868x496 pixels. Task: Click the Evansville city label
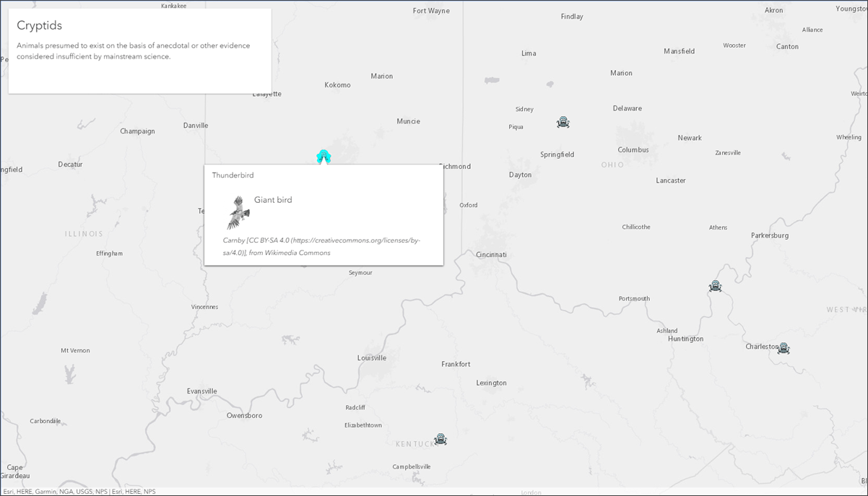(201, 391)
